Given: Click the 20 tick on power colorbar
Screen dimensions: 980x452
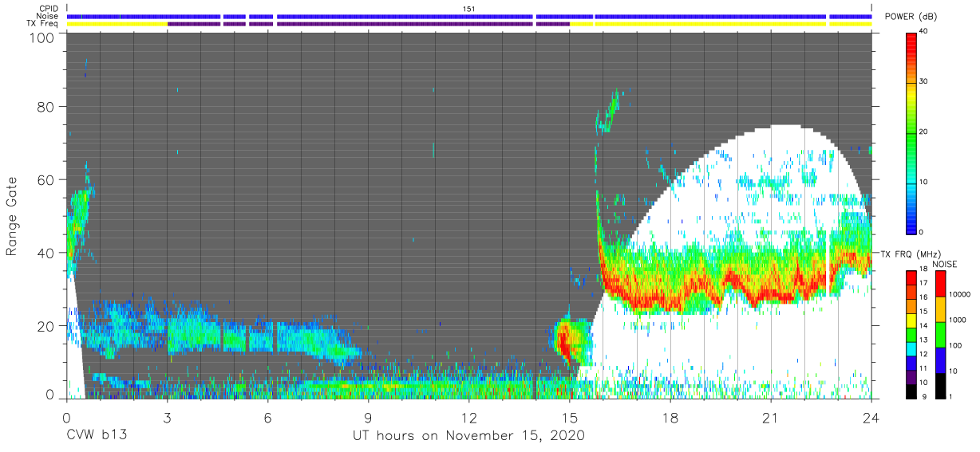Looking at the screenshot, I should click(925, 132).
